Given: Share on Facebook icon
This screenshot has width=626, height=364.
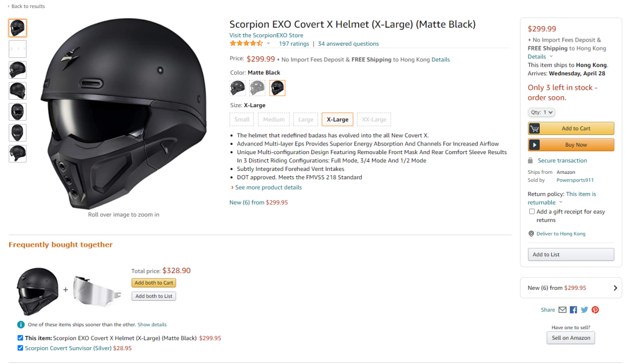Looking at the screenshot, I should [x=573, y=310].
